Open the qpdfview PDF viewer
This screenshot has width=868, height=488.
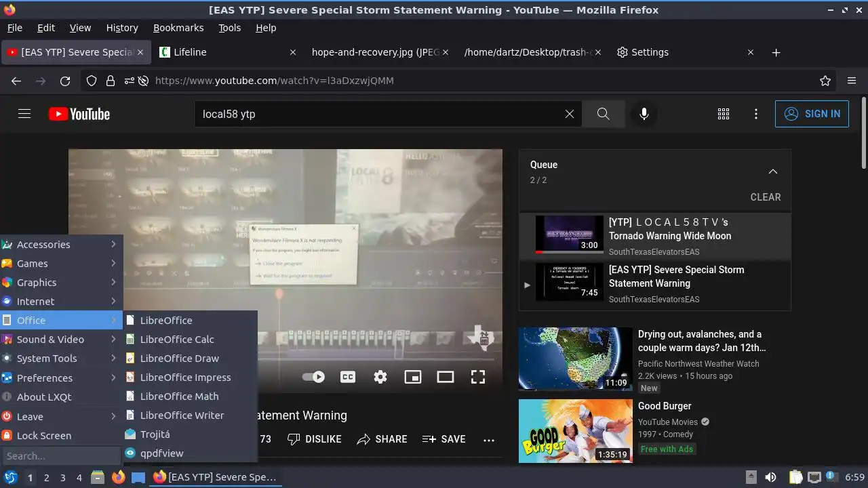click(190, 453)
